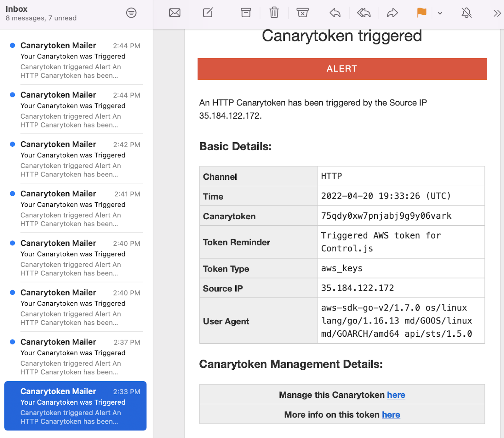This screenshot has width=504, height=438.
Task: Click the 'Time' row label
Action: pos(213,197)
